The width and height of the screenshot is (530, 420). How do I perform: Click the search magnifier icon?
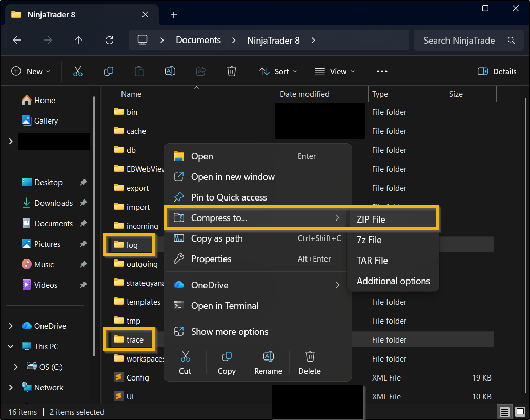point(511,40)
